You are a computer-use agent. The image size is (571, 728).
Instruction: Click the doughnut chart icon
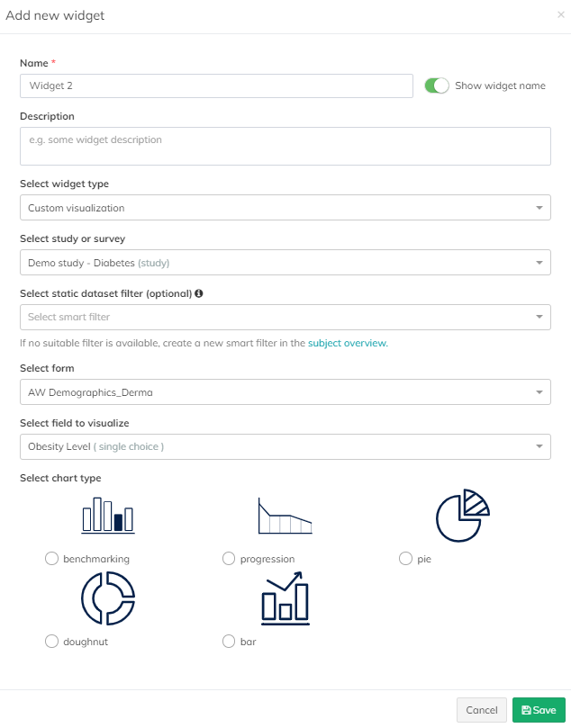108,598
